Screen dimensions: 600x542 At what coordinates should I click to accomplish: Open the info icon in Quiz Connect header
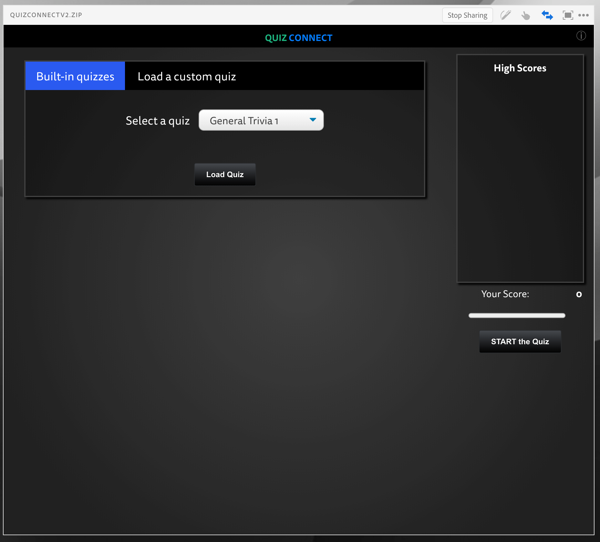pyautogui.click(x=581, y=36)
